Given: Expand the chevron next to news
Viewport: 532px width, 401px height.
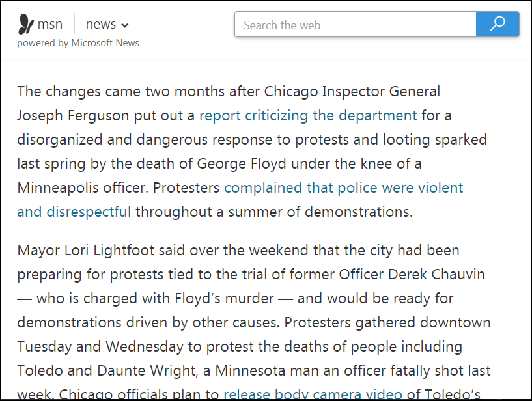Looking at the screenshot, I should (125, 25).
